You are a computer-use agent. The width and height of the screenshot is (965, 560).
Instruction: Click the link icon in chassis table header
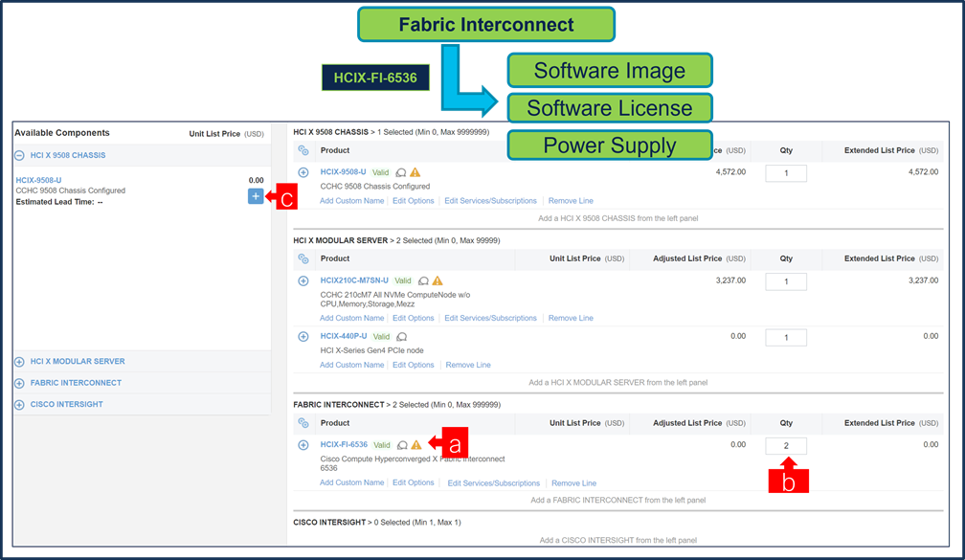click(x=303, y=150)
